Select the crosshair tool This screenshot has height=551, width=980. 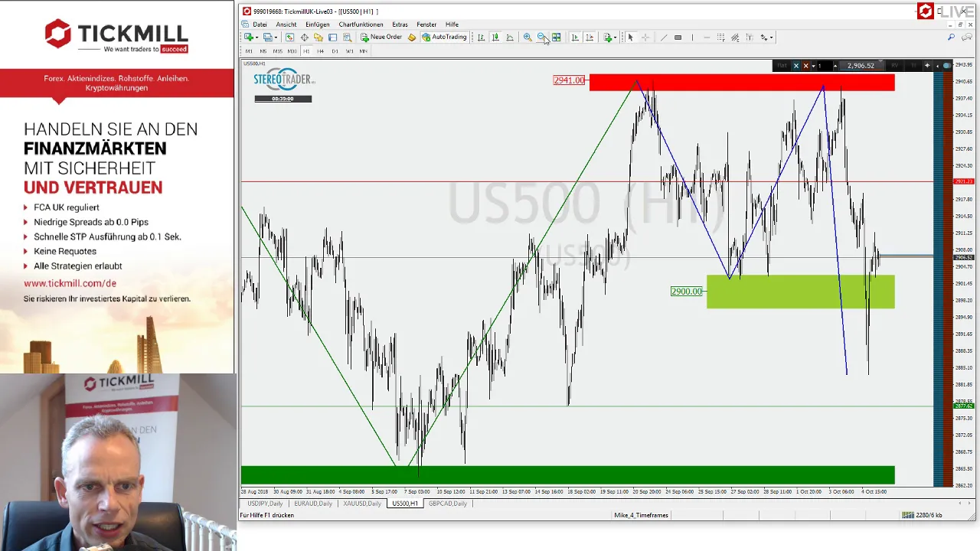(645, 37)
